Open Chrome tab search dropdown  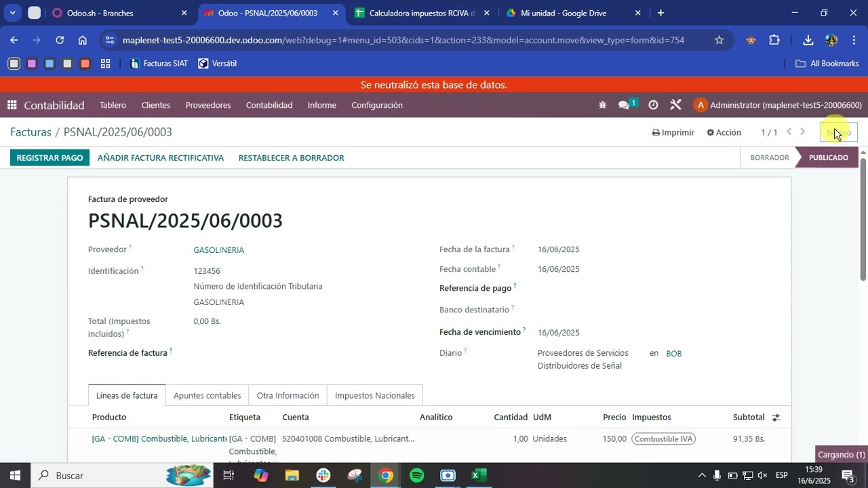12,13
